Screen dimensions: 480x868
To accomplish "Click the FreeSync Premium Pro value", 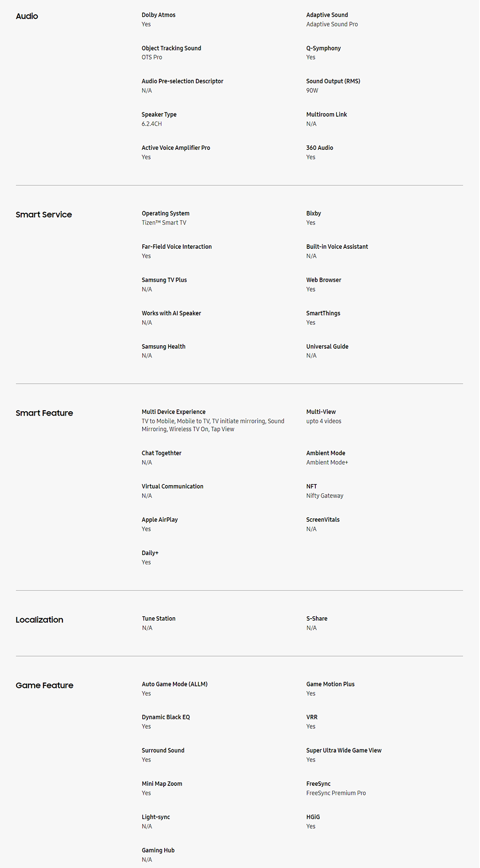I will (336, 793).
